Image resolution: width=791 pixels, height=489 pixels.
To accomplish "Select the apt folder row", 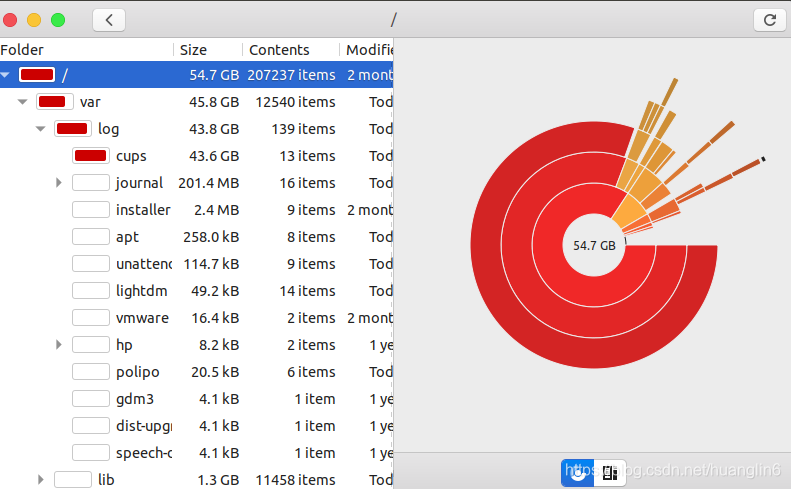I will (197, 237).
